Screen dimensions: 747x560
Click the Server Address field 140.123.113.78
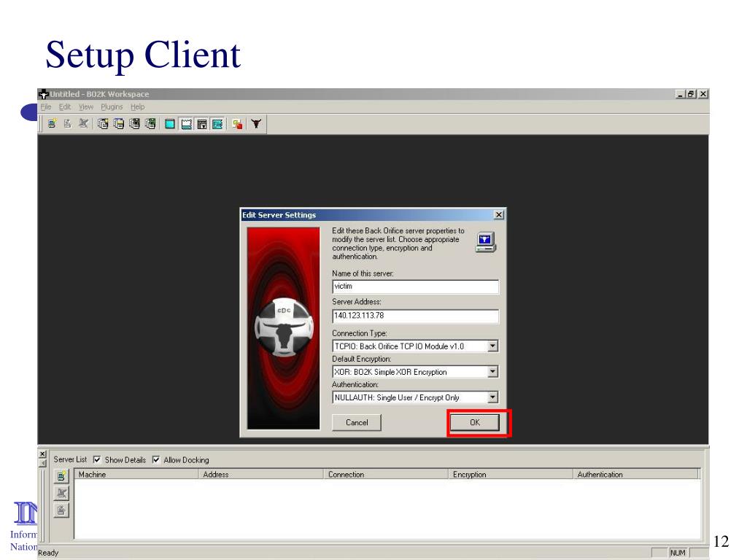click(415, 316)
